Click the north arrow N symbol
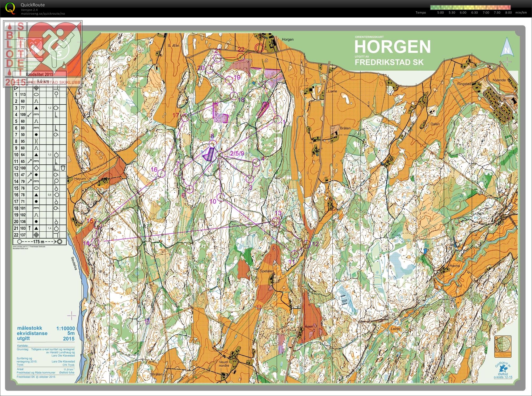This screenshot has width=532, height=396. pyautogui.click(x=507, y=48)
